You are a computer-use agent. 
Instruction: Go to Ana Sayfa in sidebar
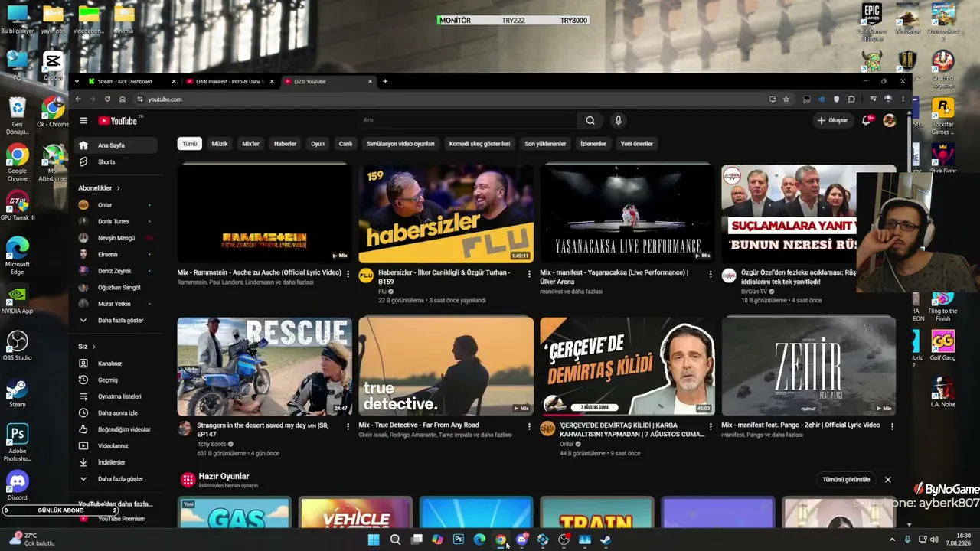pyautogui.click(x=116, y=145)
